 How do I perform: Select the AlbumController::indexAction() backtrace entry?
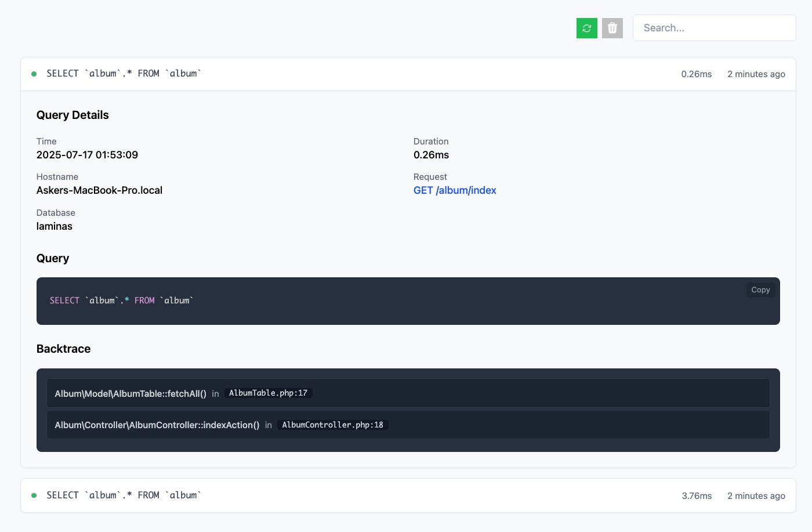157,425
